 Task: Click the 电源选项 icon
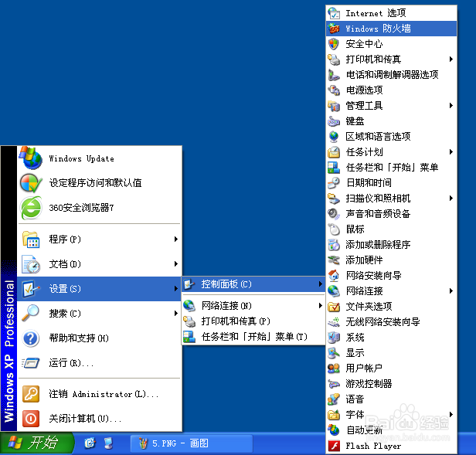pos(334,90)
